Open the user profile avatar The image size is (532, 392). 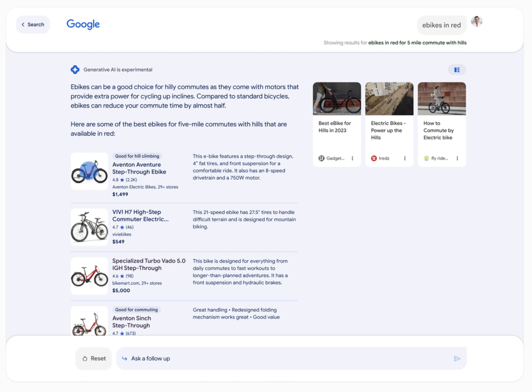tap(477, 21)
